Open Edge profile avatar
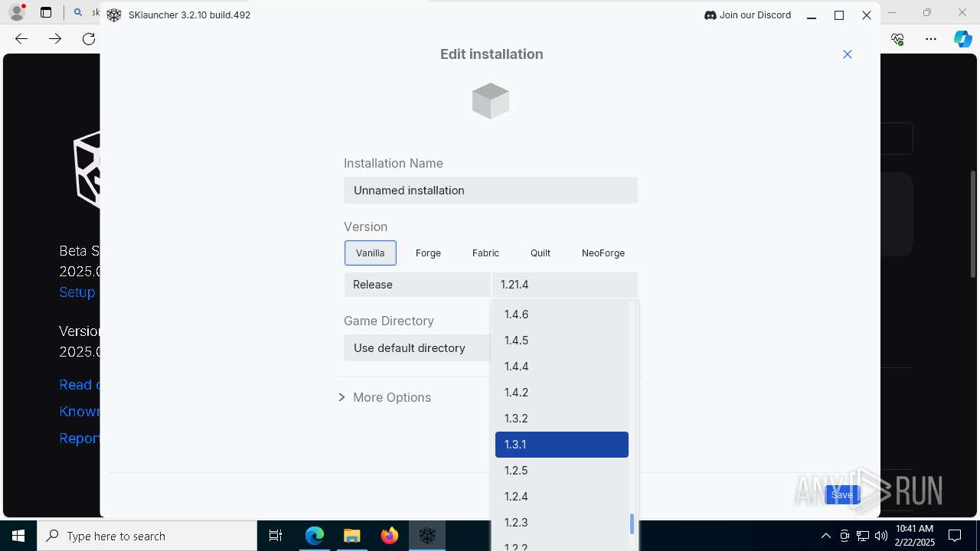This screenshot has width=980, height=551. [x=17, y=12]
